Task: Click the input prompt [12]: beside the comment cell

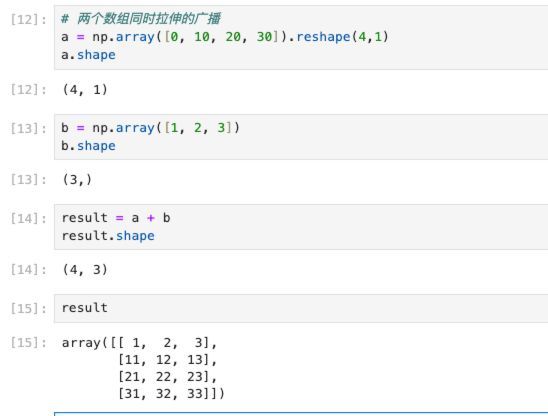Action: pos(28,20)
